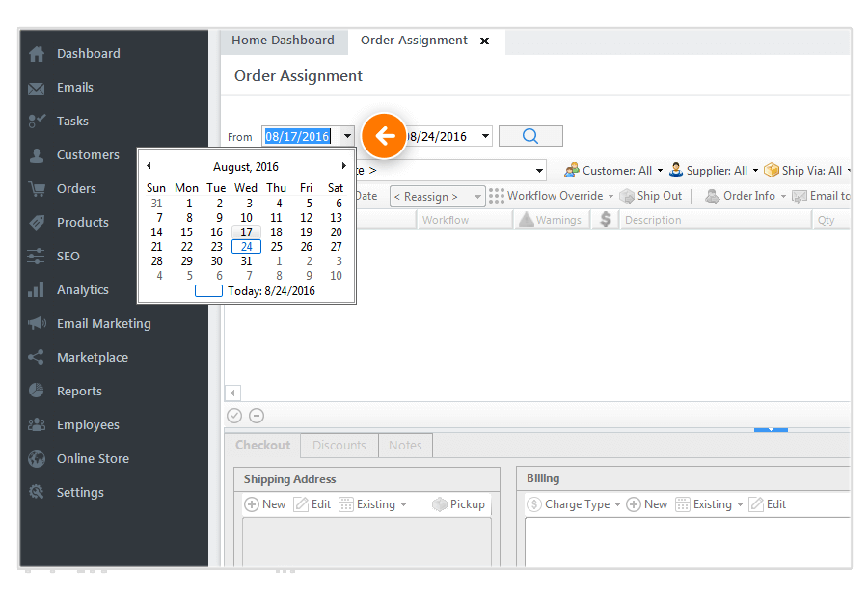Screen dimensions: 868x598
Task: Open Online Store globe icon
Action: (x=37, y=458)
